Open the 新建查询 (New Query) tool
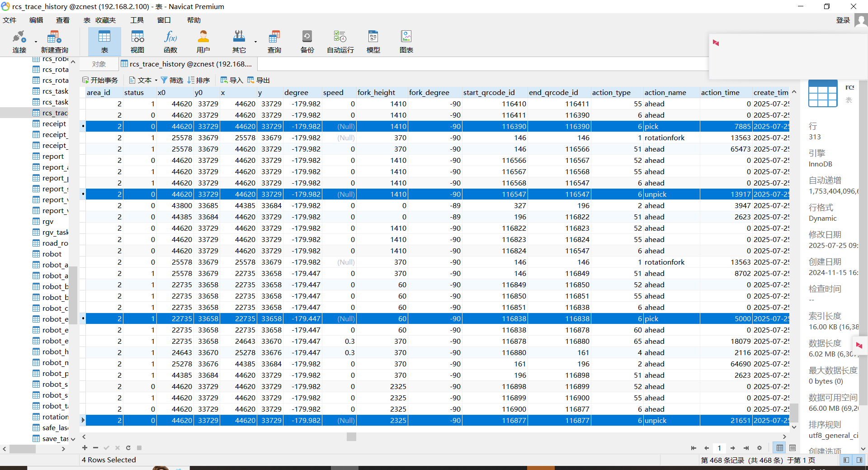This screenshot has height=470, width=868. (x=54, y=42)
